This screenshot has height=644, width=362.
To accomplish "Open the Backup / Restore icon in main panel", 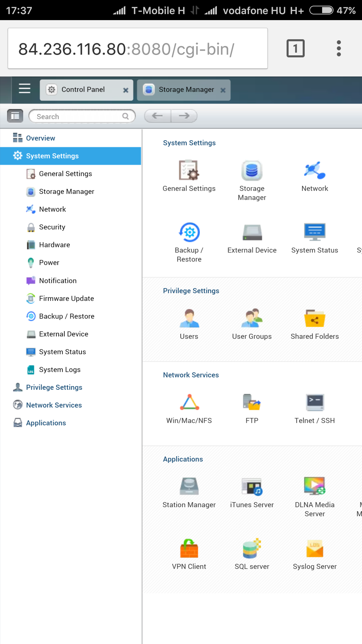I will click(x=189, y=232).
